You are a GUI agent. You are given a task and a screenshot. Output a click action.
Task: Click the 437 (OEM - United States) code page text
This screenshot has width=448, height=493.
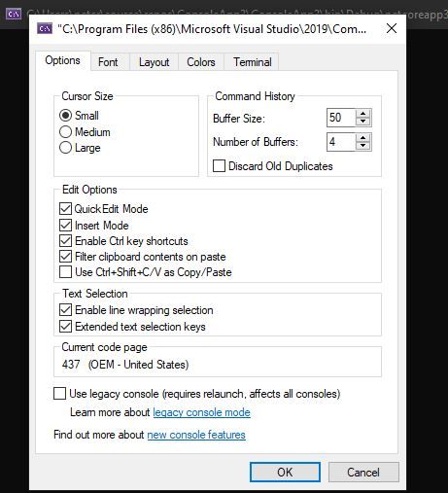tap(125, 365)
